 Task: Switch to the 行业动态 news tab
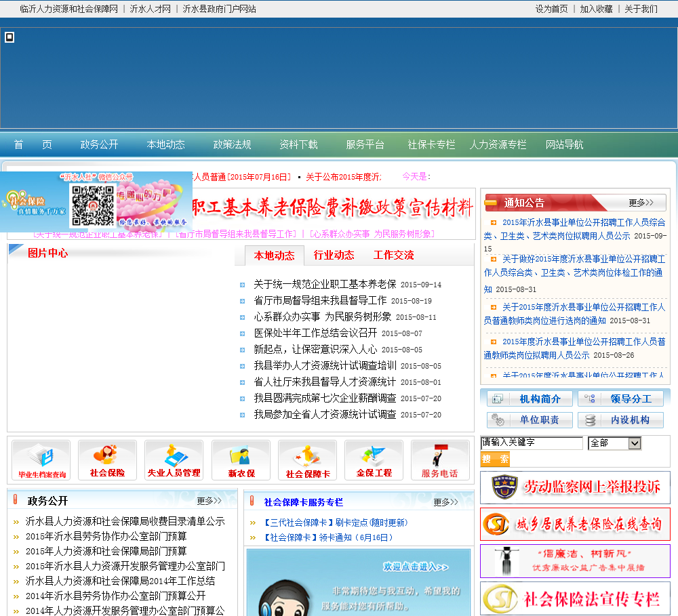tap(334, 255)
